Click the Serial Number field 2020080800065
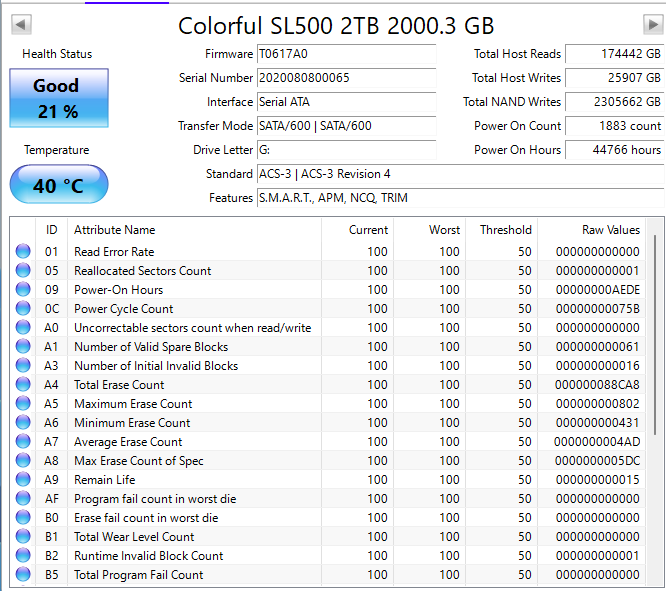The image size is (666, 591). click(x=347, y=78)
